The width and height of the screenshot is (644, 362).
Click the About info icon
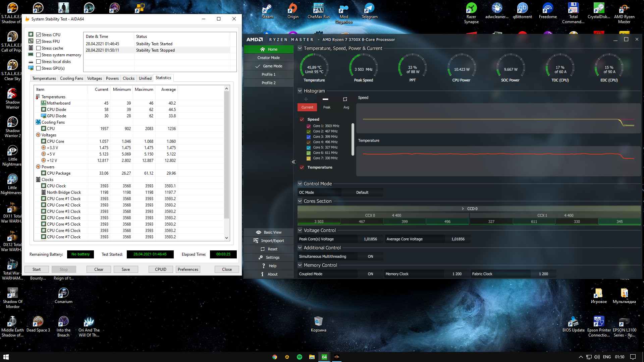coord(262,274)
